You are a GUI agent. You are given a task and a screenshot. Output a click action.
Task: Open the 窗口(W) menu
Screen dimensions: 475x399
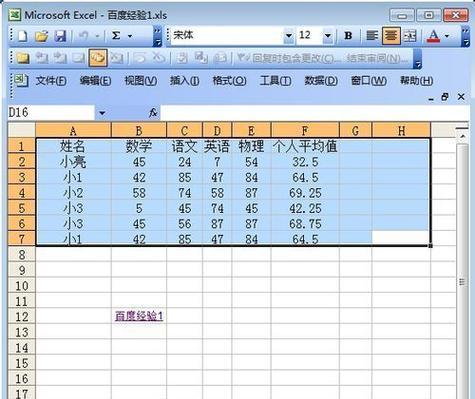369,81
